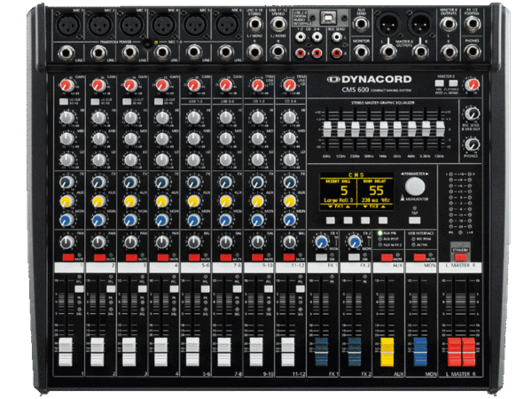The width and height of the screenshot is (532, 399).
Task: Click the channel 3 LINE input jack
Action: tap(130, 53)
